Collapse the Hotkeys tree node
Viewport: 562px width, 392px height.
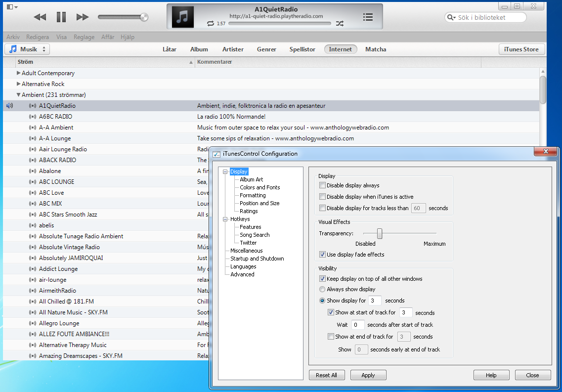coord(225,219)
